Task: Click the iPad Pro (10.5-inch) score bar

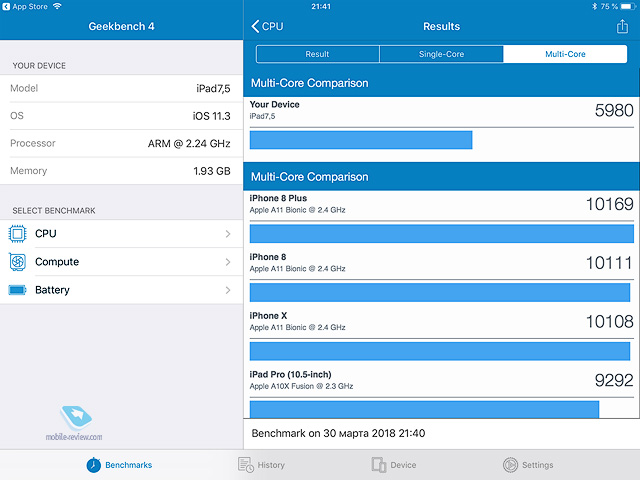Action: tap(424, 409)
